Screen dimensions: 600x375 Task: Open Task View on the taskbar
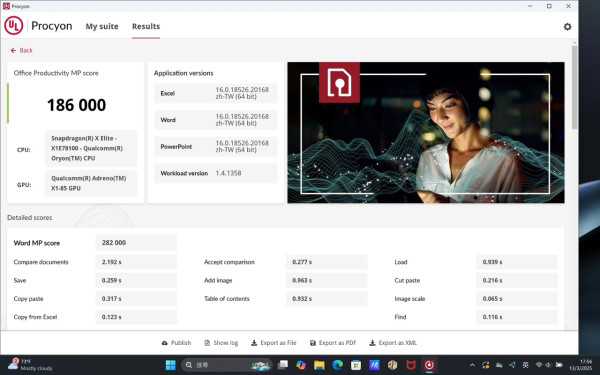tap(283, 365)
